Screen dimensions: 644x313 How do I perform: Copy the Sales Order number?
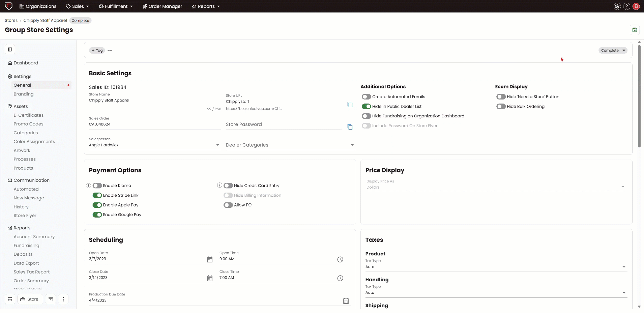point(350,127)
